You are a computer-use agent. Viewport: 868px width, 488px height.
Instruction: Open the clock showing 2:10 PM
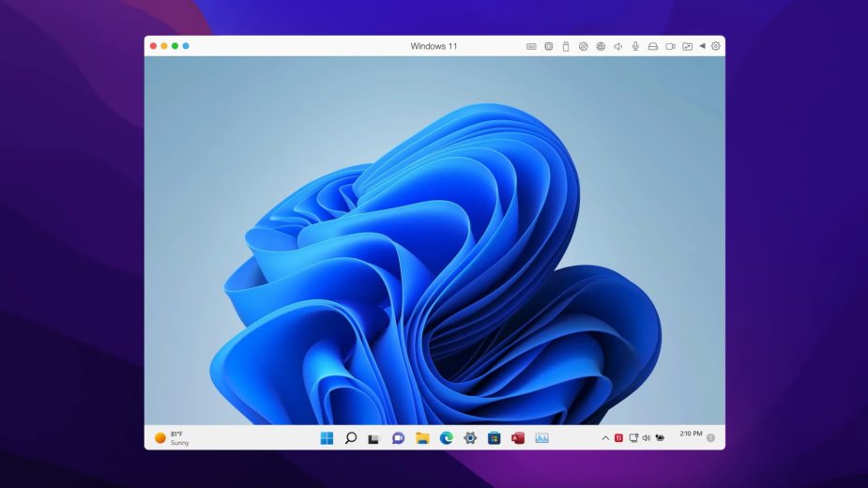click(x=691, y=434)
